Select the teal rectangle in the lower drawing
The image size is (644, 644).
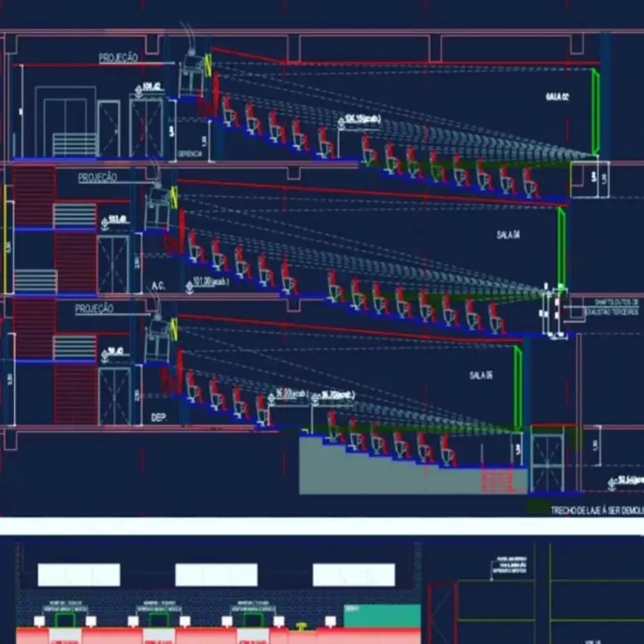point(381,616)
